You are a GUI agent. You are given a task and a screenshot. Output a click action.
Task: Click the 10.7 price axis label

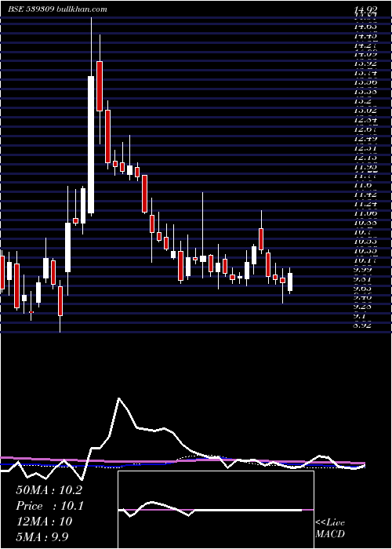[362, 232]
